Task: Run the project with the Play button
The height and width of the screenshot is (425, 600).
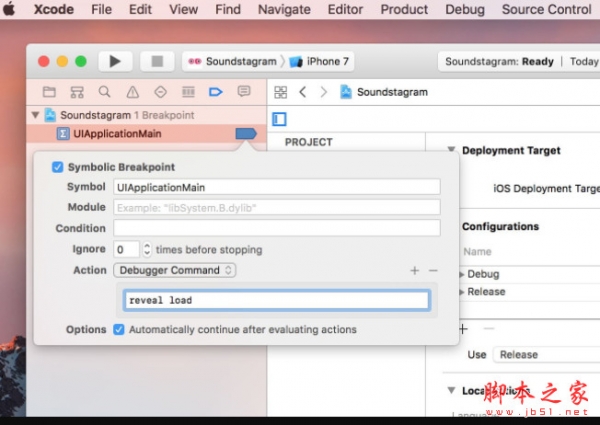Action: click(x=115, y=61)
